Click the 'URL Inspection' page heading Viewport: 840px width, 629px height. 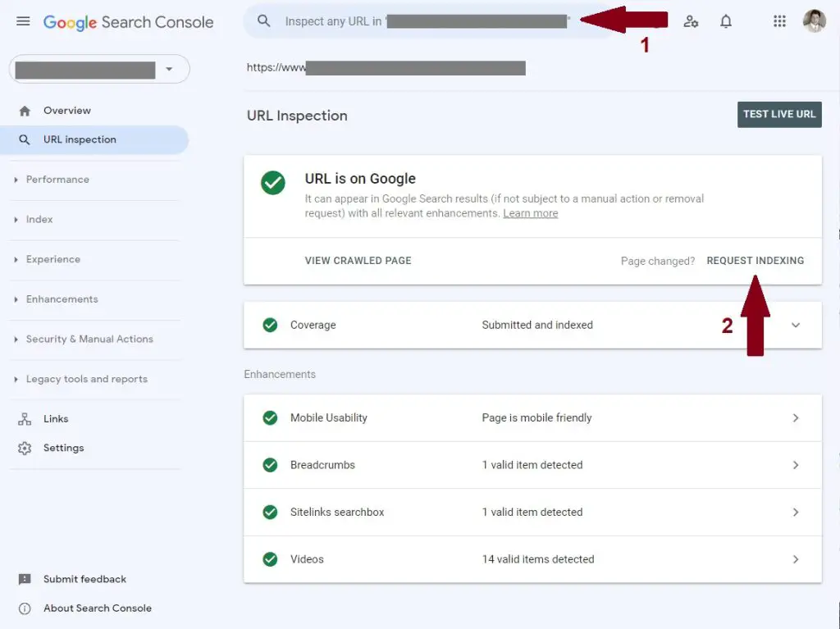point(297,116)
